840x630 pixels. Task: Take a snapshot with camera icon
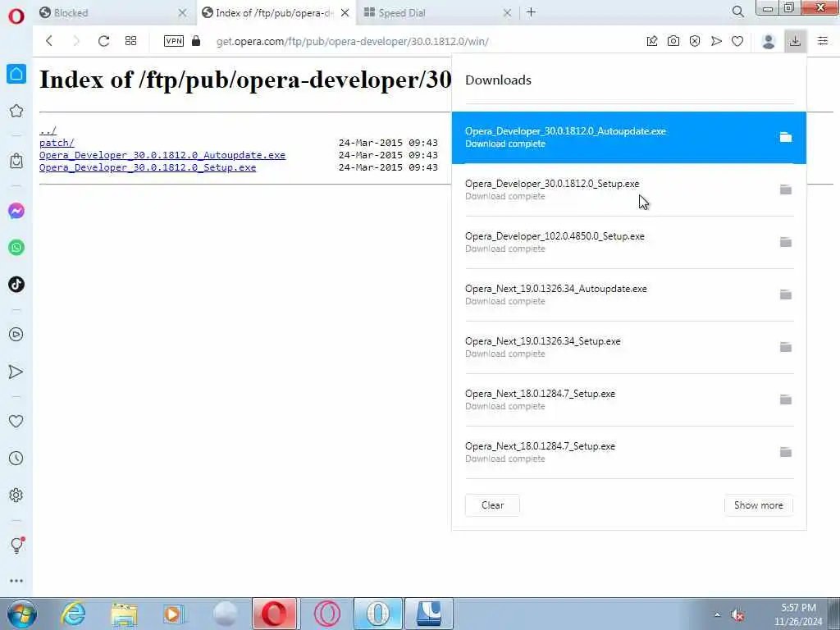[673, 41]
